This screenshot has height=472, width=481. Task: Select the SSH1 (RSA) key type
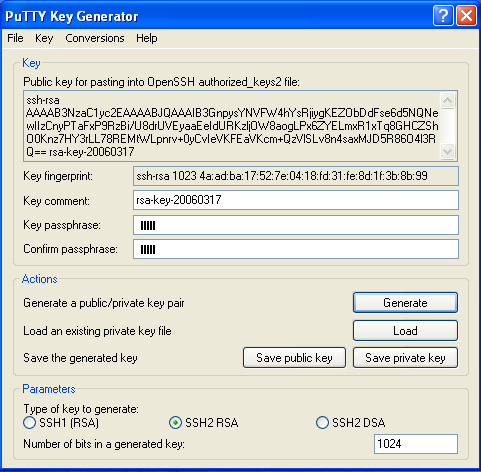point(30,423)
